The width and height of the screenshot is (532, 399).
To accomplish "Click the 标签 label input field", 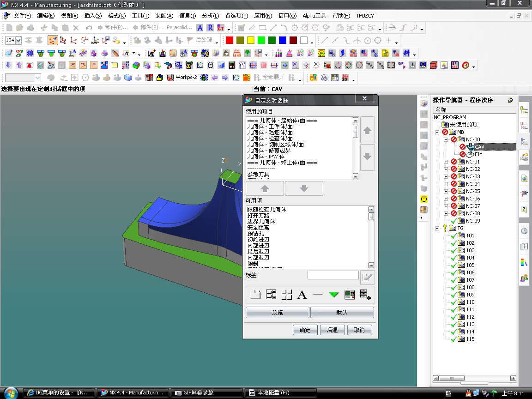I will (x=332, y=275).
